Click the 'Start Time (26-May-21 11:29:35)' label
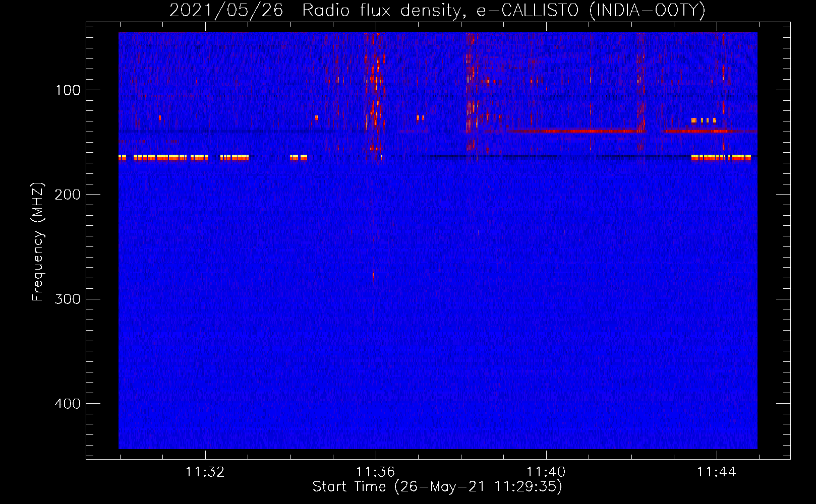Viewport: 816px width, 504px height. point(437,487)
